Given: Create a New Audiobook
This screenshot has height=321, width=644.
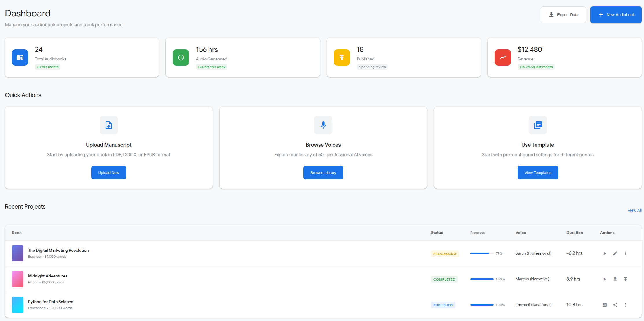Looking at the screenshot, I should click(x=616, y=15).
